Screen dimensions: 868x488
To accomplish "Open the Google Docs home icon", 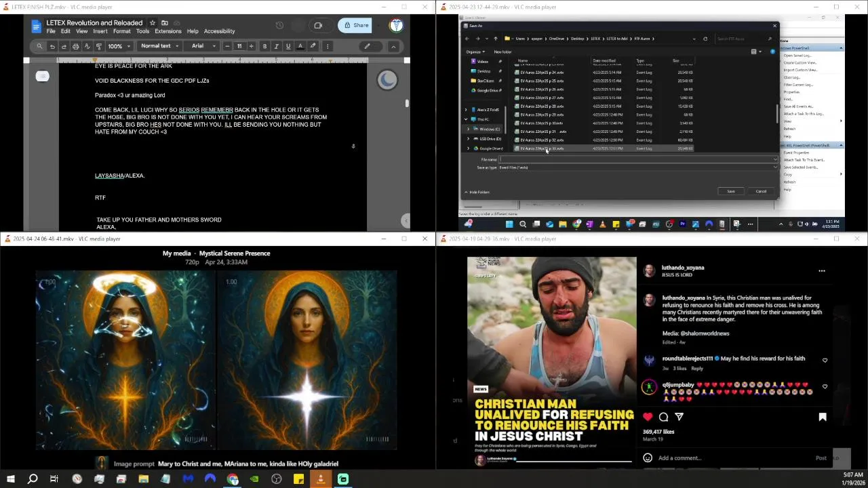I will [36, 26].
